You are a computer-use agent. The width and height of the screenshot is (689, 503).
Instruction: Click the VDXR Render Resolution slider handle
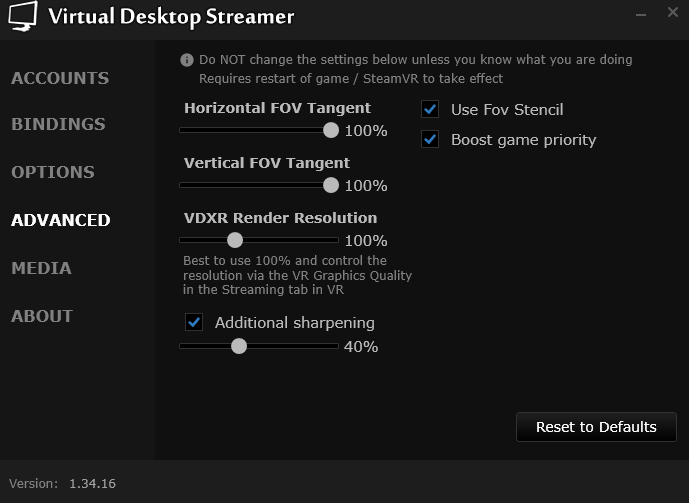tap(235, 240)
